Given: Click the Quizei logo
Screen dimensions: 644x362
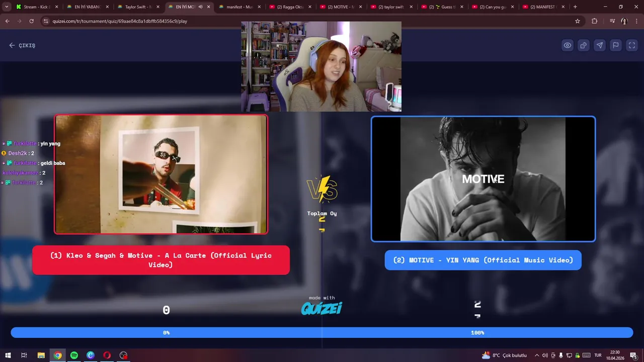Looking at the screenshot, I should 321,308.
